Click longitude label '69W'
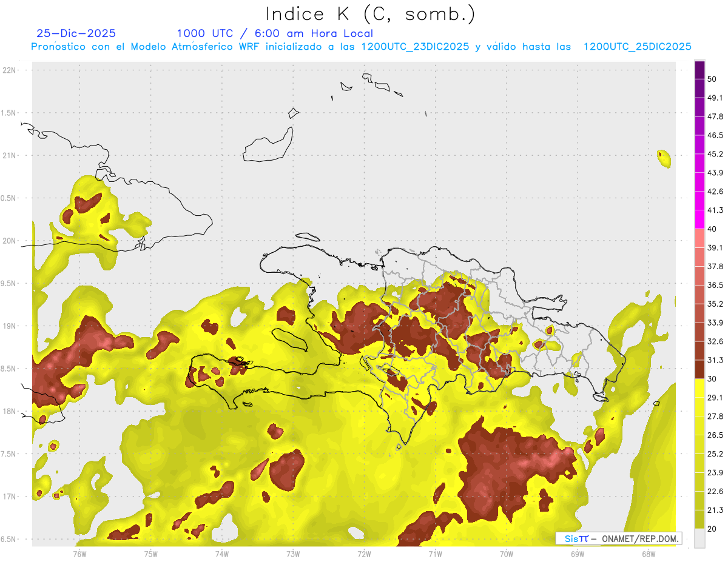 click(x=578, y=554)
